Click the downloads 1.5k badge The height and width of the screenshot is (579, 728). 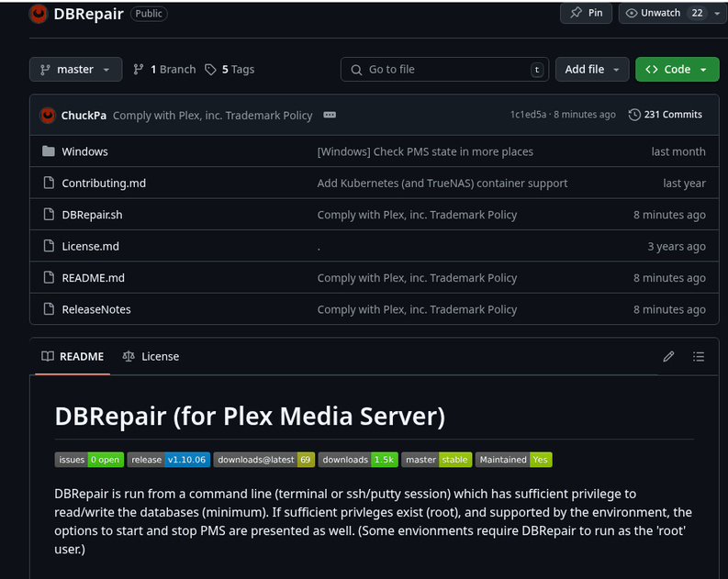tap(358, 460)
